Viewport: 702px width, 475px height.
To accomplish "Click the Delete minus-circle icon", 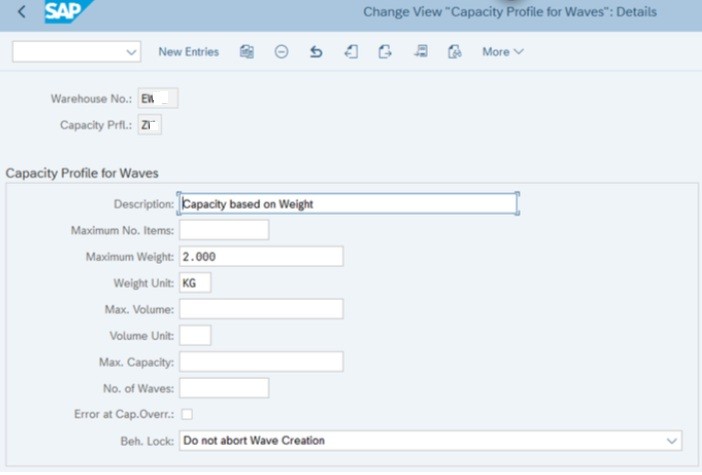I will [x=281, y=52].
